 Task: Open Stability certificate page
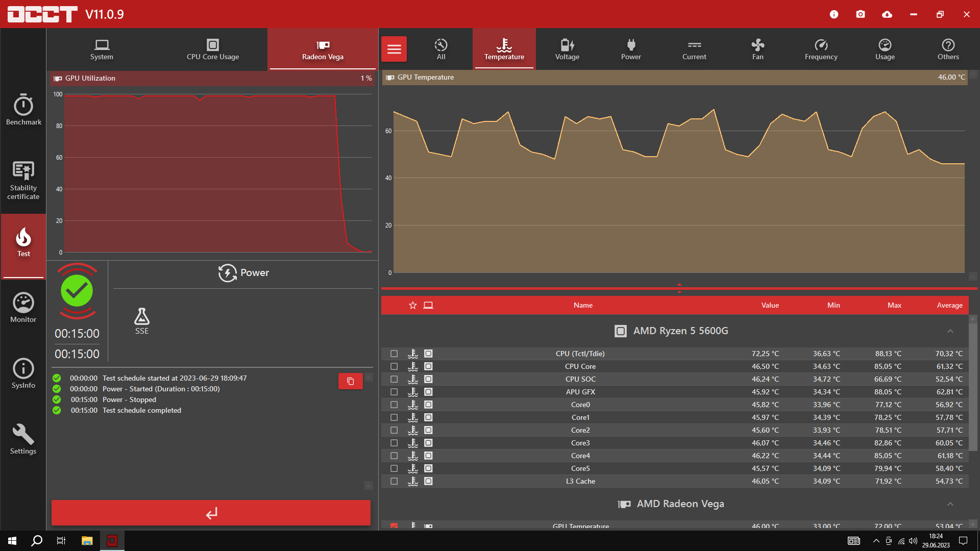[x=23, y=180]
